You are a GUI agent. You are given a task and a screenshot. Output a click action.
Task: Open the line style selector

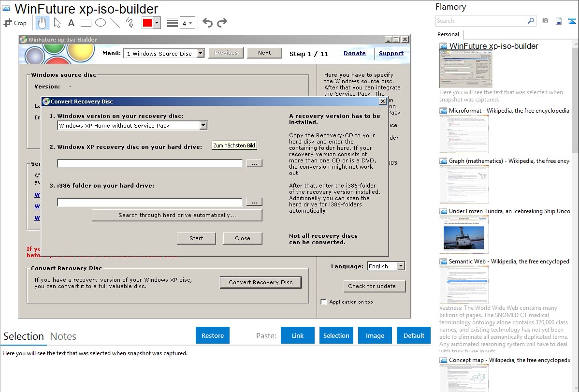pos(173,23)
